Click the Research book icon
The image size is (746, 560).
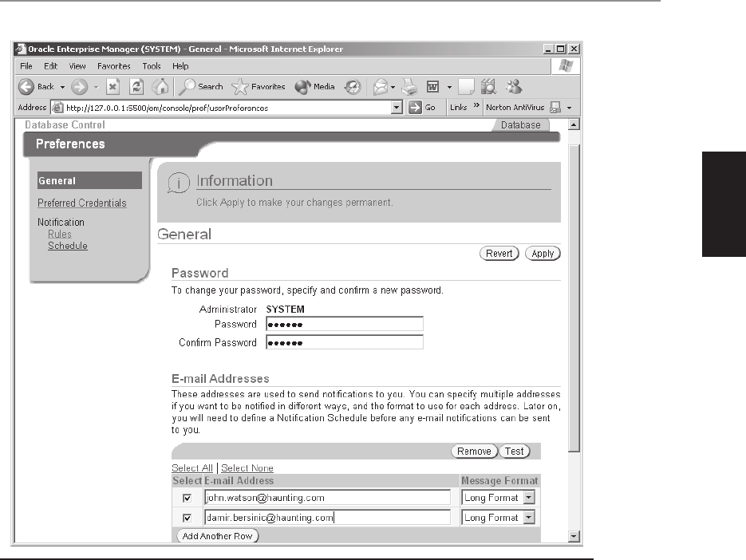[488, 87]
